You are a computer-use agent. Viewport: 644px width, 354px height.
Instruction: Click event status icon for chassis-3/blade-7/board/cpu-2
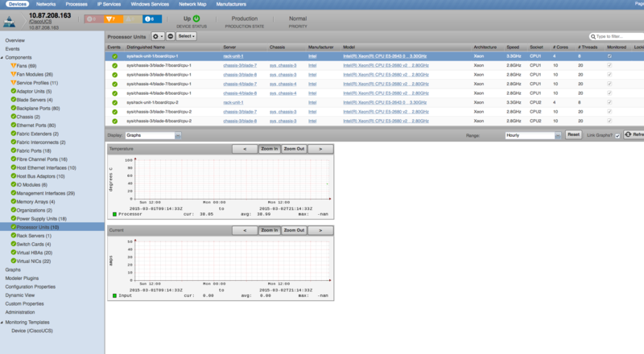tap(114, 112)
